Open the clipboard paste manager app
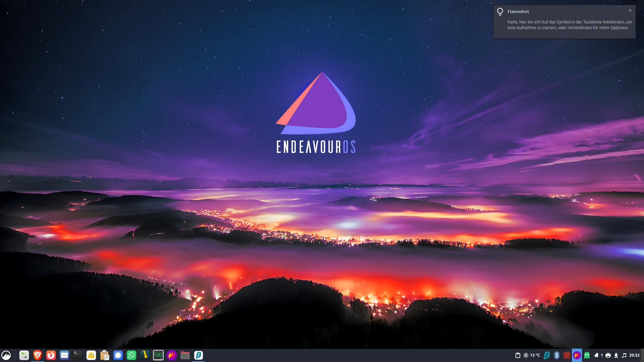This screenshot has width=644, height=362. 105,355
